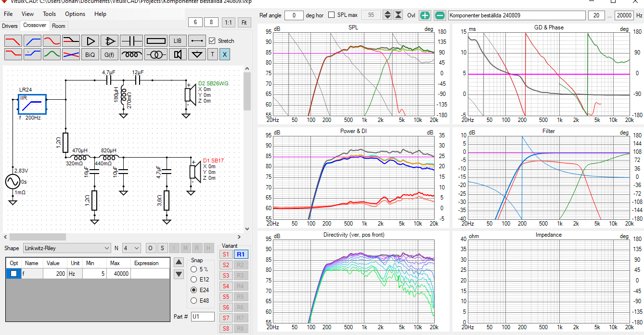Image resolution: width=644 pixels, height=335 pixels.
Task: Add an overlay with the green plus
Action: coord(425,15)
